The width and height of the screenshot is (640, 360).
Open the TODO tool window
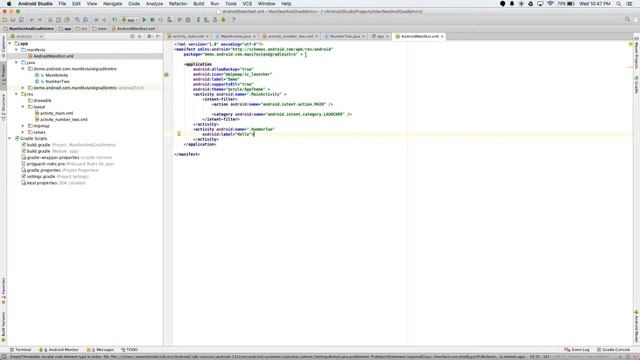pos(129,350)
